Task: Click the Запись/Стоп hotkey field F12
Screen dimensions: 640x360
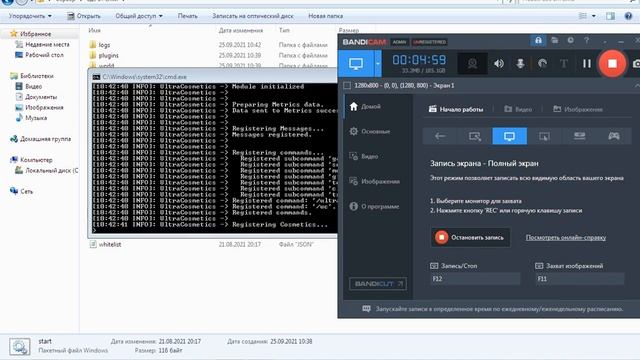Action: [x=475, y=279]
